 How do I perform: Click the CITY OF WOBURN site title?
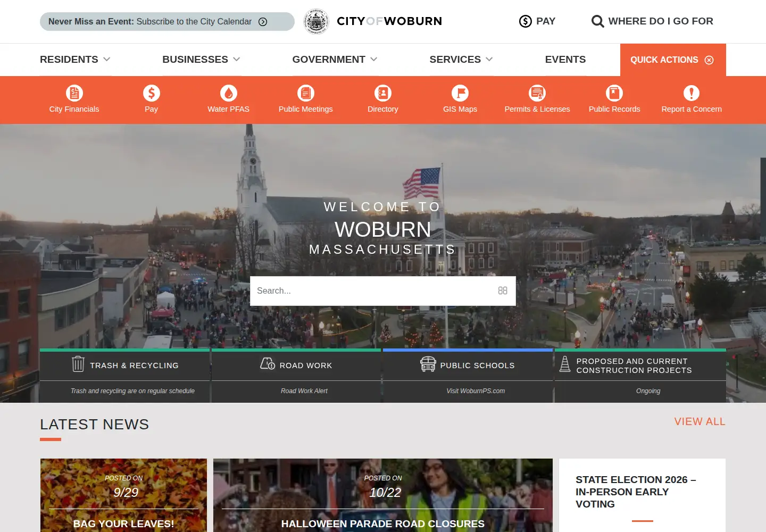pos(389,21)
